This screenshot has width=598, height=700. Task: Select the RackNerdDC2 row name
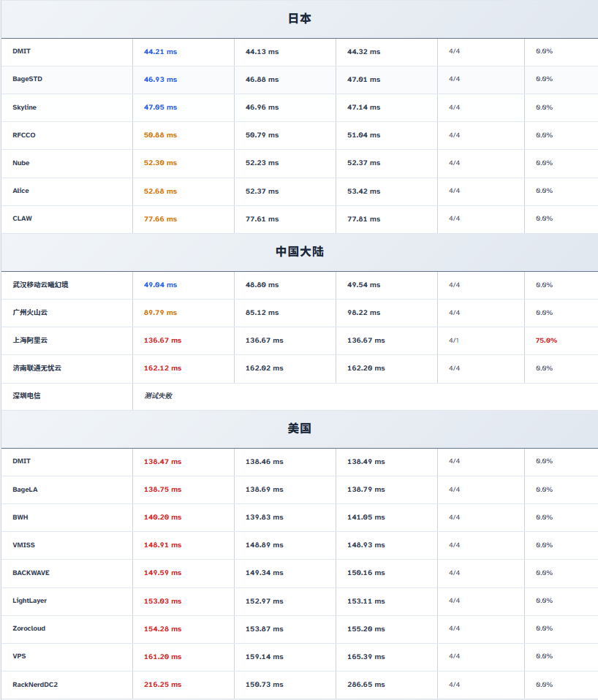tap(35, 685)
